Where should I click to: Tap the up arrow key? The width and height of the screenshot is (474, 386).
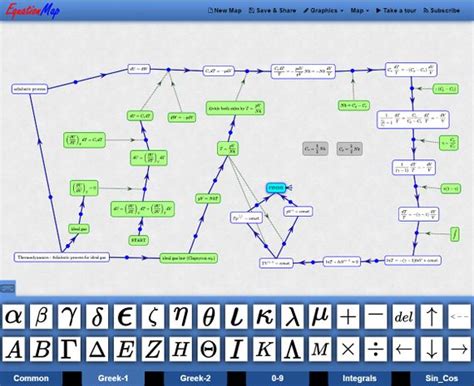432,316
